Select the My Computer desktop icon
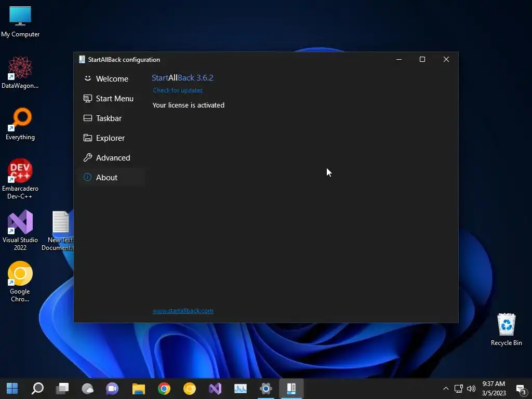The width and height of the screenshot is (532, 399). point(20,22)
